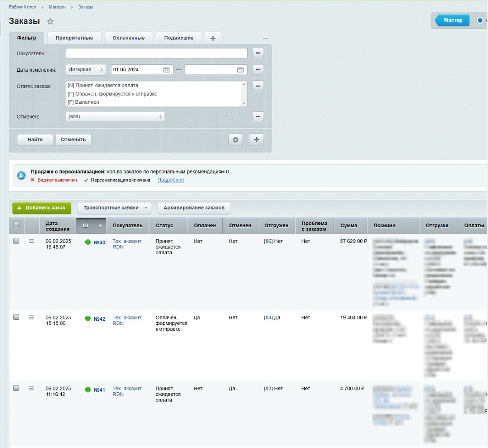The image size is (488, 448).
Task: Toggle ID column sort arrow
Action: click(x=100, y=226)
